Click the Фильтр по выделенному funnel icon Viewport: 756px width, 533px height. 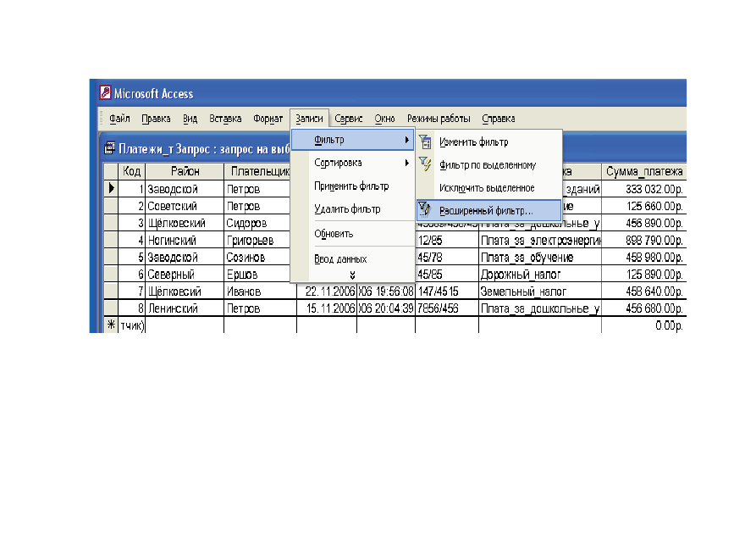point(425,164)
